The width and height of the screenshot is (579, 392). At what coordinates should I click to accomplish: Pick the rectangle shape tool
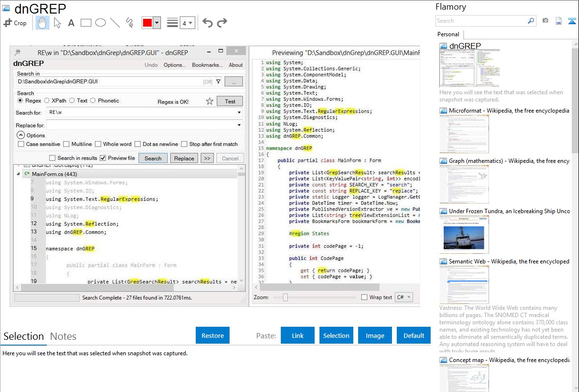[x=86, y=23]
